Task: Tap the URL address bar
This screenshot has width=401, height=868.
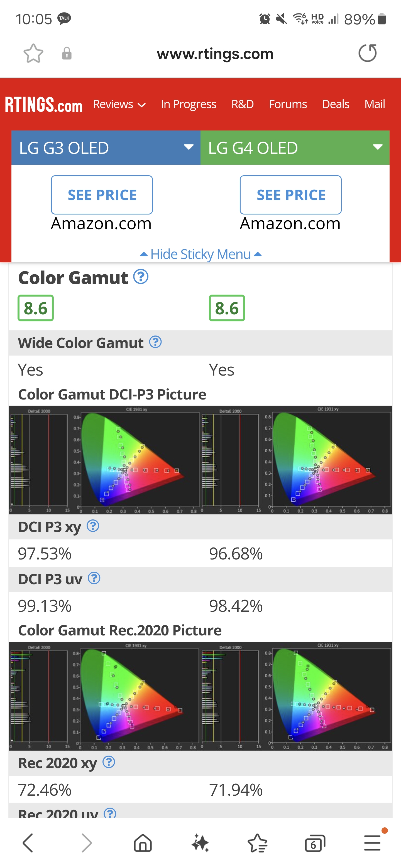Action: (x=215, y=54)
